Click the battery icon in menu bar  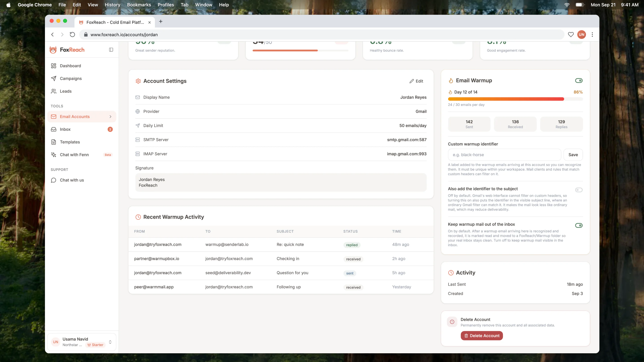tap(580, 5)
